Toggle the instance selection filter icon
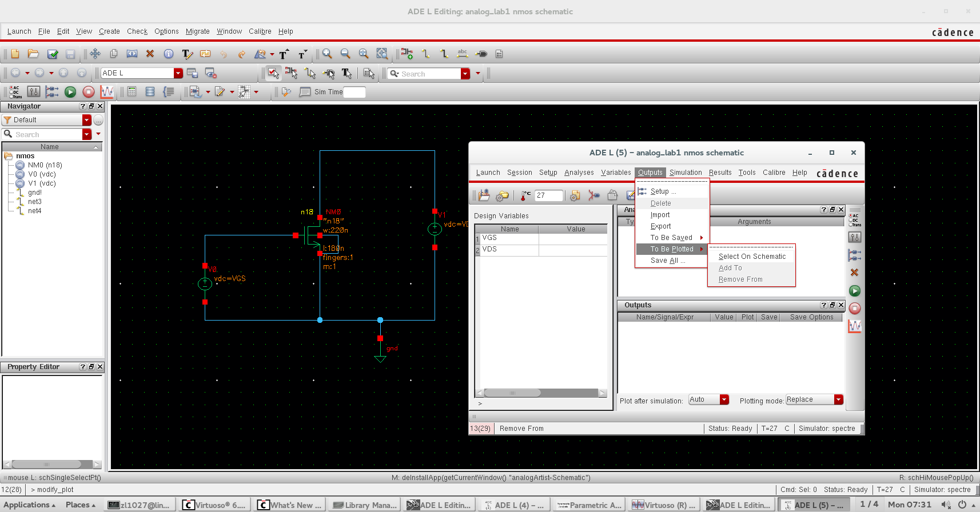Screen dimensions: 980x512 [x=291, y=73]
